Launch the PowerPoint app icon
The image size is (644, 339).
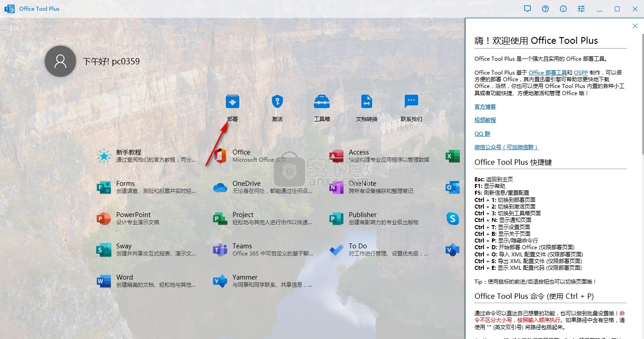pyautogui.click(x=104, y=218)
